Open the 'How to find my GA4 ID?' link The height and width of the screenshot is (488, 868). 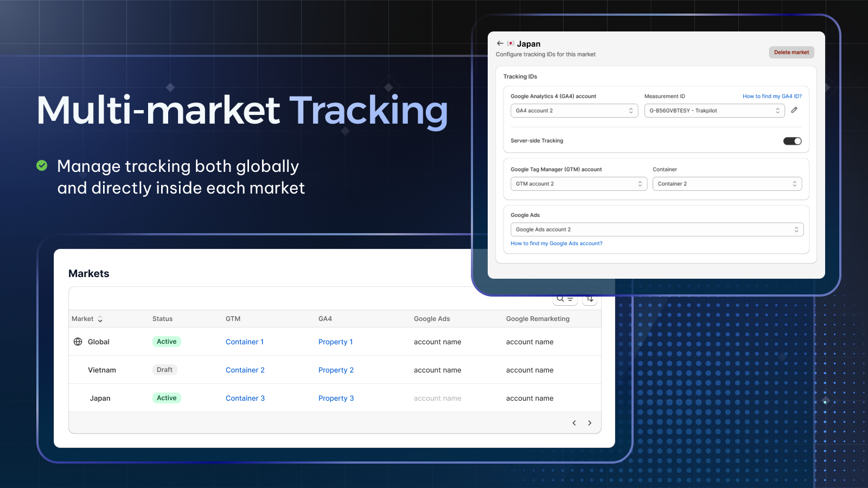(772, 97)
